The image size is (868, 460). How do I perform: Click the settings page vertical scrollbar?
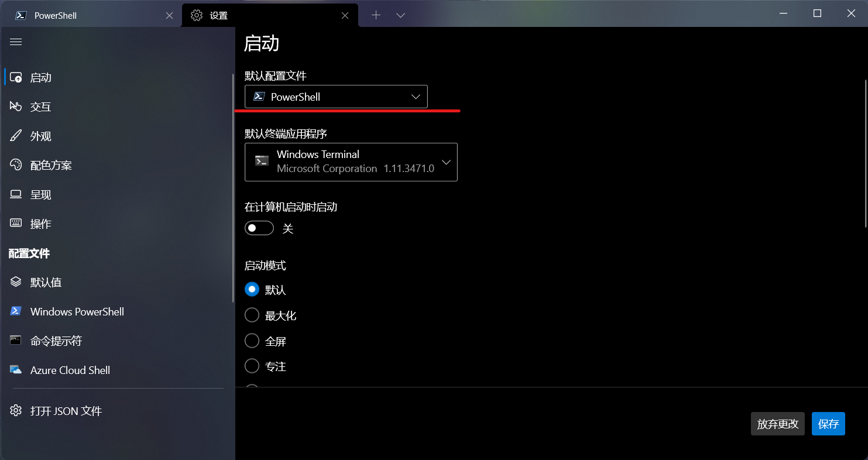click(x=865, y=152)
